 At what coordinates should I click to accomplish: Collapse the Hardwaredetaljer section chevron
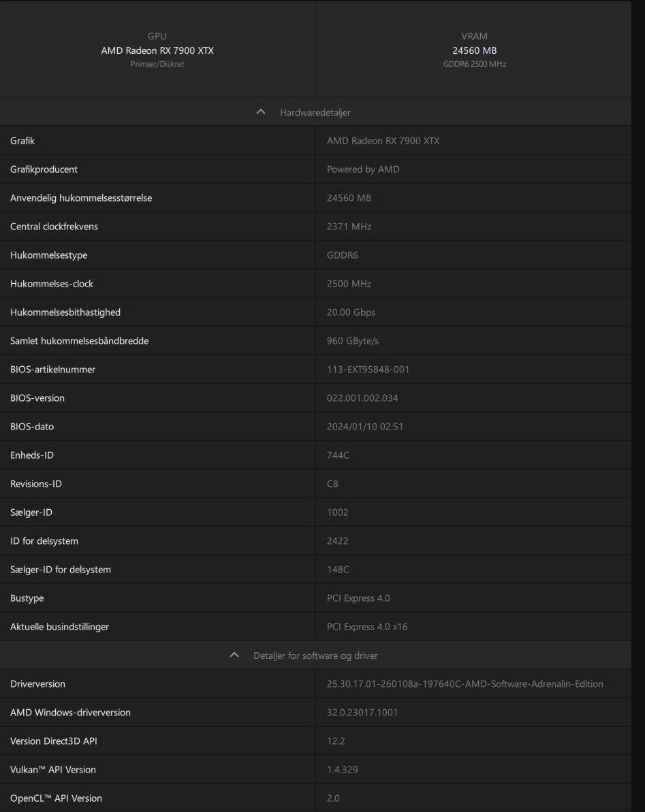click(x=261, y=112)
